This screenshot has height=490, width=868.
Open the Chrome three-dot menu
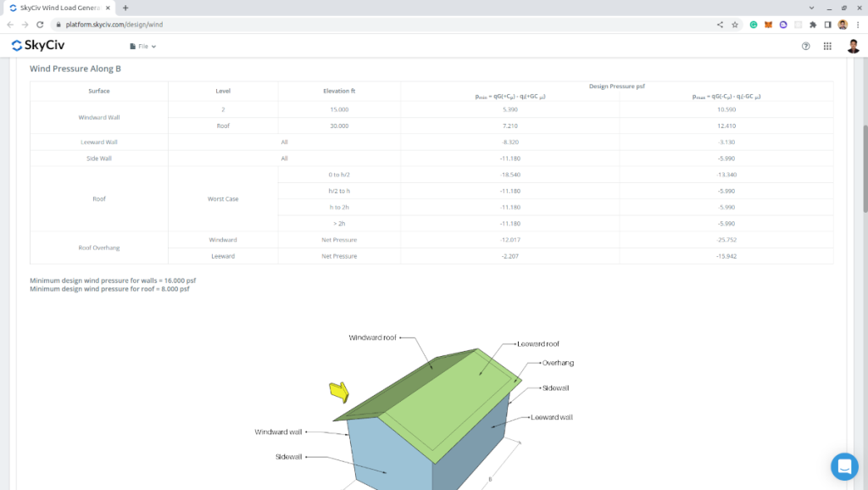[x=858, y=25]
